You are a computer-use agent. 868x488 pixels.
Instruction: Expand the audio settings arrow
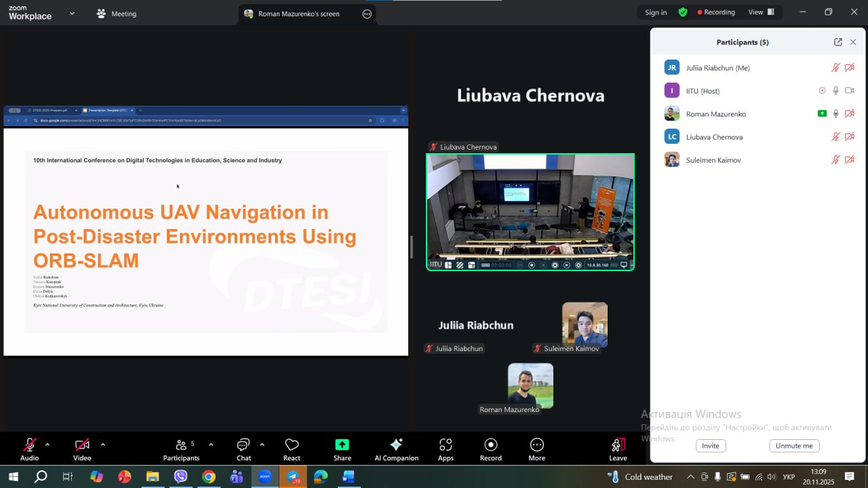point(47,445)
